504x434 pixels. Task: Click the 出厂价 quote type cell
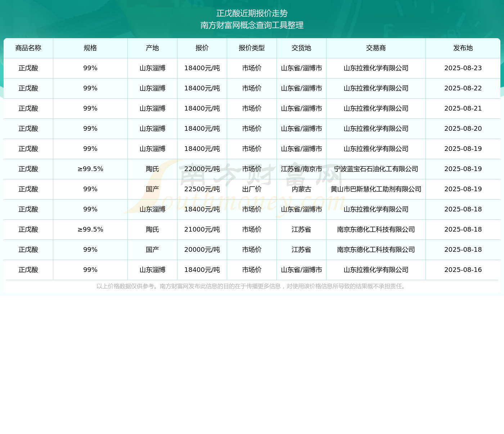(x=252, y=189)
